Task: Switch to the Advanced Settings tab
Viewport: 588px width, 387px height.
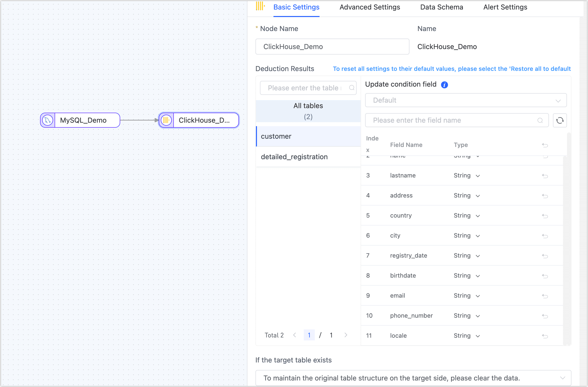Action: click(370, 7)
